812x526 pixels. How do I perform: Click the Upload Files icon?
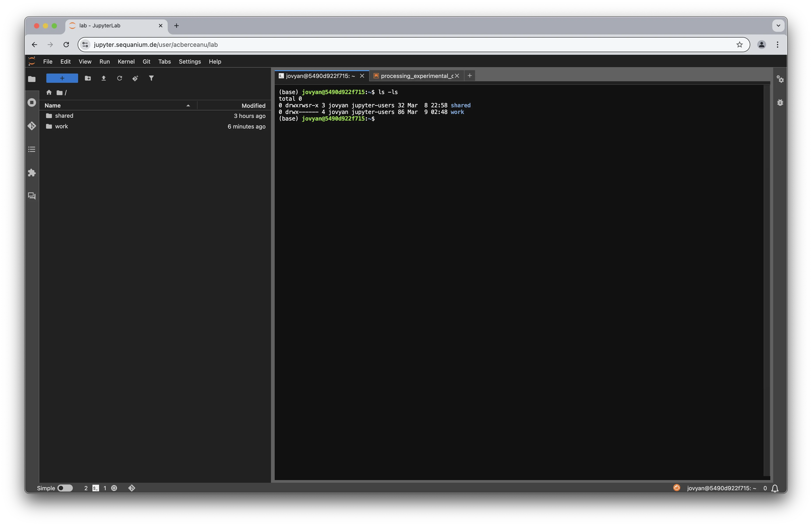click(x=104, y=78)
